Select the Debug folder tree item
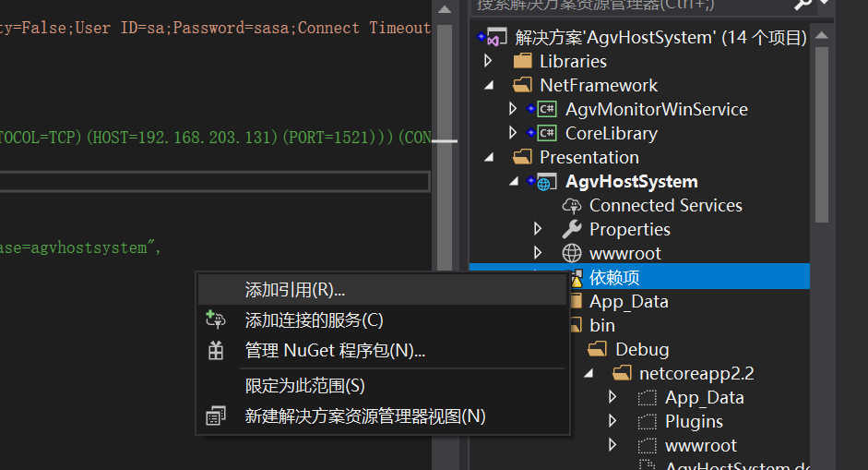This screenshot has width=868, height=470. (x=642, y=350)
